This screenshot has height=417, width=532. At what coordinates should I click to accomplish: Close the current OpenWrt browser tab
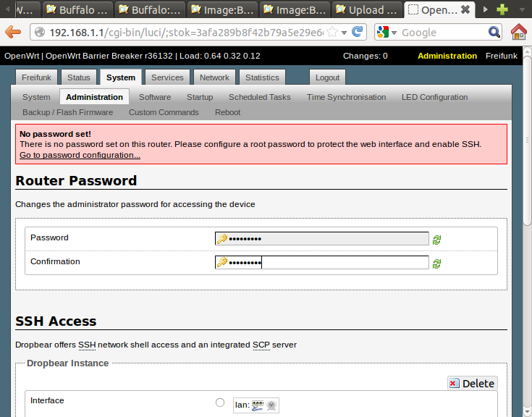tap(465, 9)
